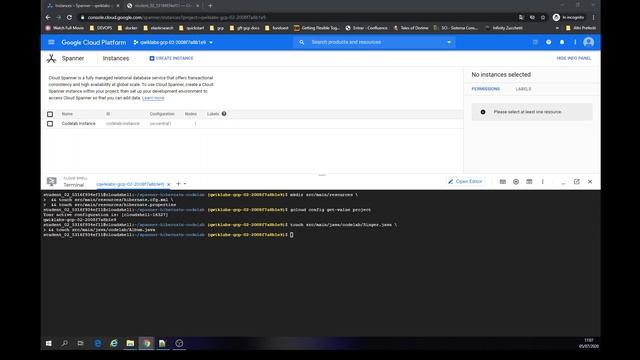The height and width of the screenshot is (360, 640).
Task: Launch Microsoft Edge from the taskbar
Action: 98,343
